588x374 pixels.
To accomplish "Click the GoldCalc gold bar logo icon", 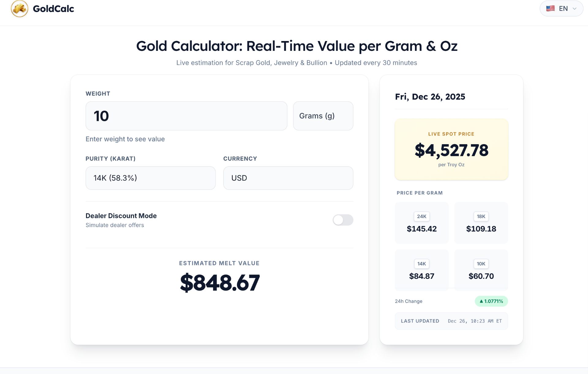I will [x=19, y=9].
